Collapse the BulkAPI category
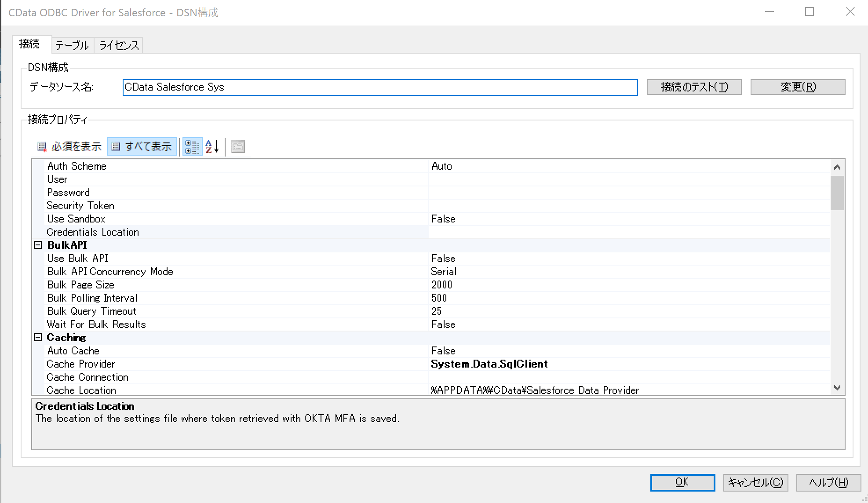The height and width of the screenshot is (503, 868). 38,245
